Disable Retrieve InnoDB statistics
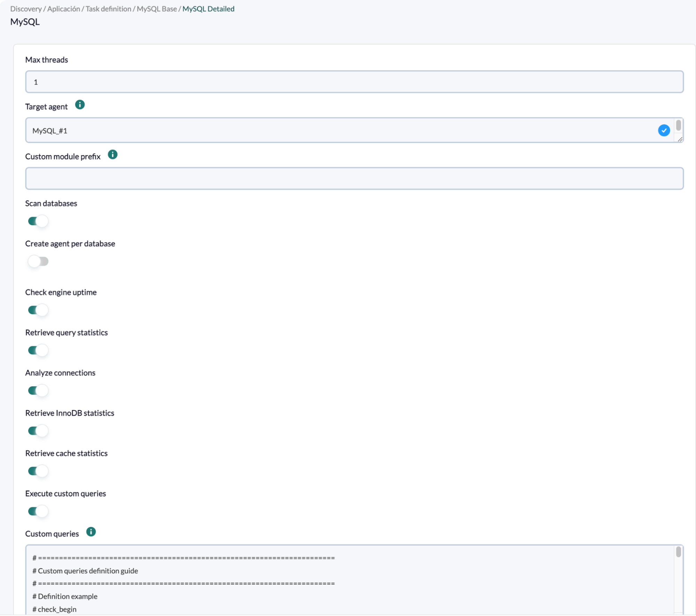The width and height of the screenshot is (696, 616). point(38,431)
